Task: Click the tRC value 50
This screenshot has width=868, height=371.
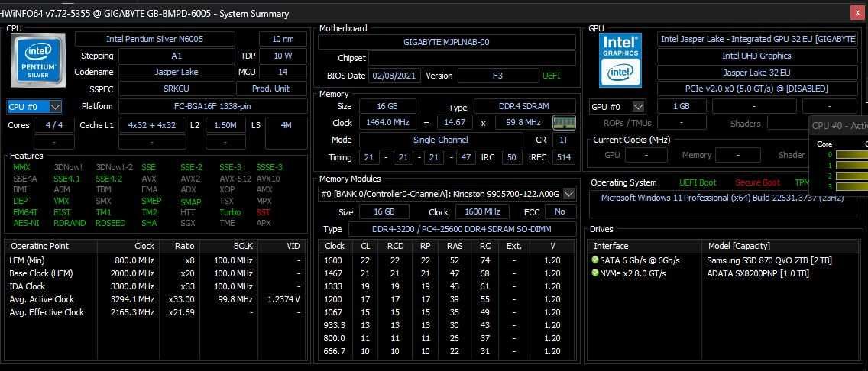Action: 511,157
